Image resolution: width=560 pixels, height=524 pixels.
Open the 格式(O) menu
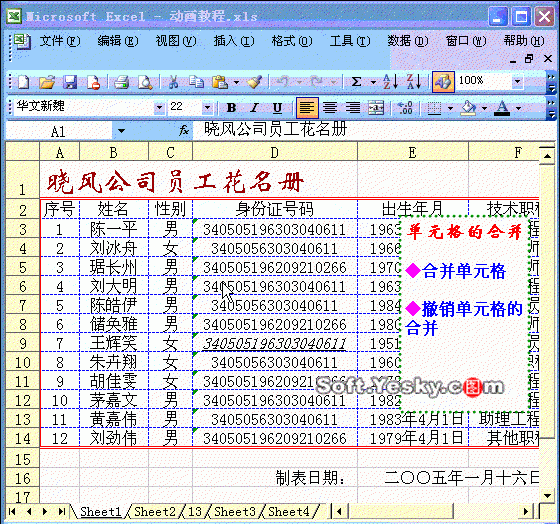point(291,41)
